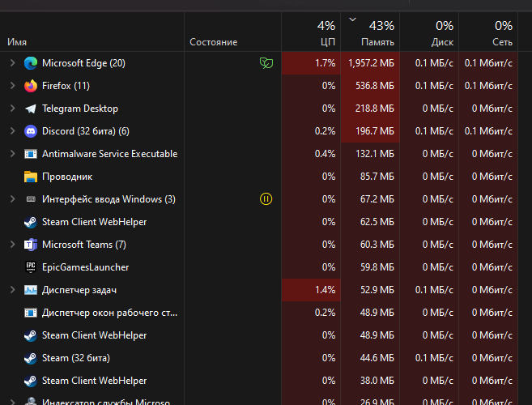Sort by the Сеть column header
The width and height of the screenshot is (532, 405).
click(x=488, y=32)
